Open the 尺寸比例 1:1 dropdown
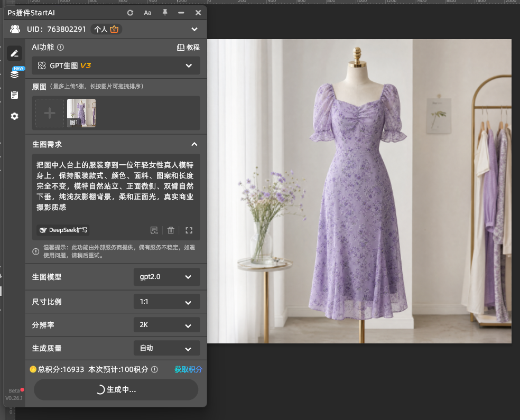The width and height of the screenshot is (520, 420). pos(167,302)
